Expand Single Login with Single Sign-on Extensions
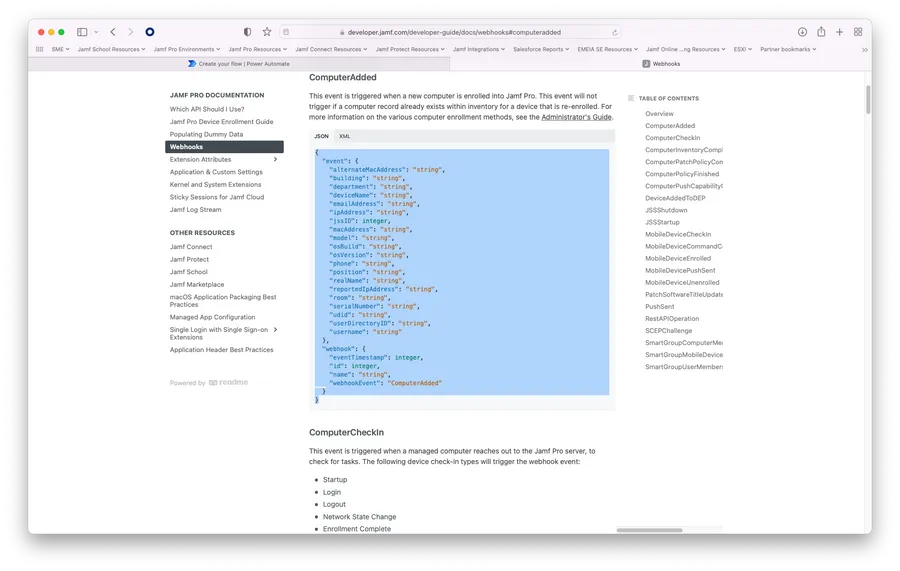The height and width of the screenshot is (571, 900). click(x=275, y=329)
